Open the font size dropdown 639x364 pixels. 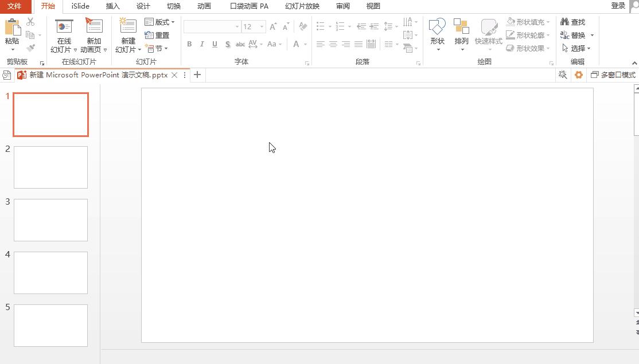pos(263,26)
